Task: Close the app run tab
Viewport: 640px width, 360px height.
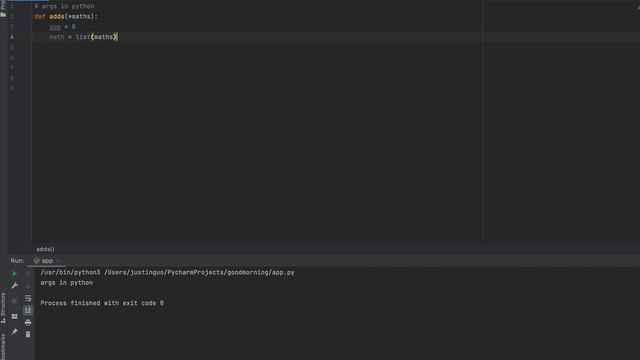Action: (59, 260)
